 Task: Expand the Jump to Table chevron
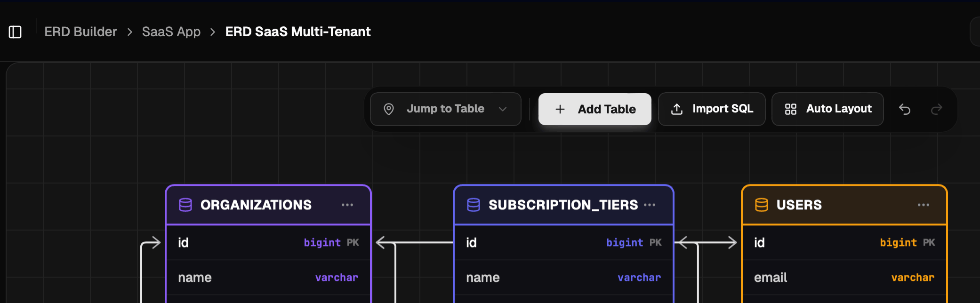click(x=503, y=109)
